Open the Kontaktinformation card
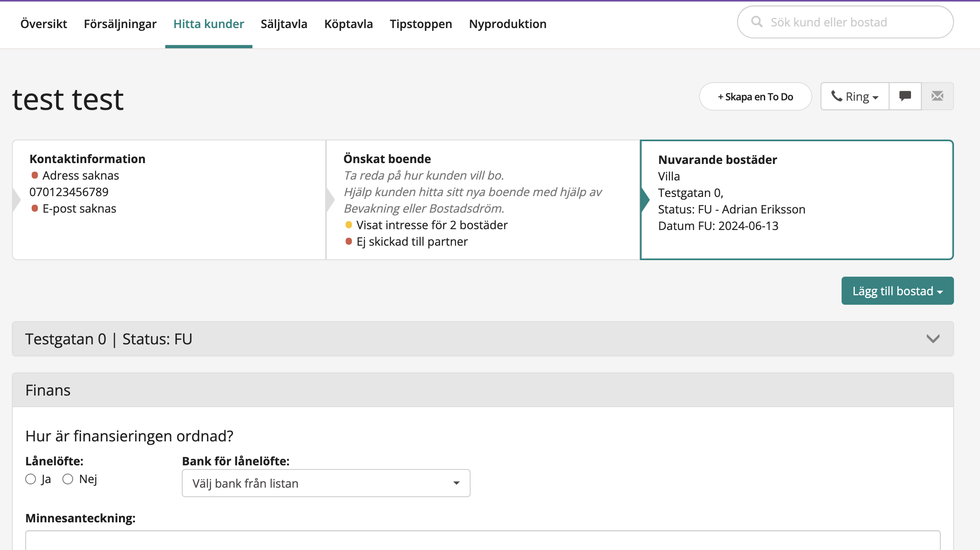The height and width of the screenshot is (550, 980). coord(169,200)
